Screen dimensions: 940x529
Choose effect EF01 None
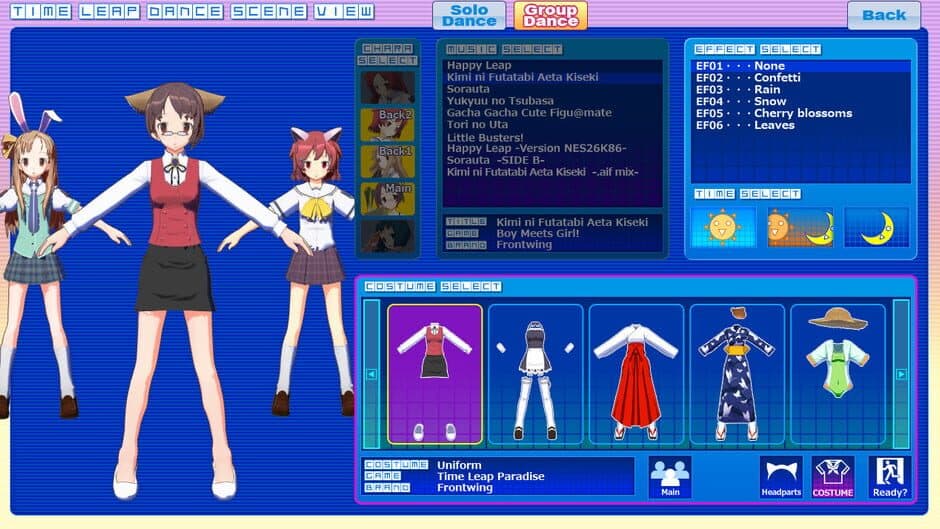[800, 66]
